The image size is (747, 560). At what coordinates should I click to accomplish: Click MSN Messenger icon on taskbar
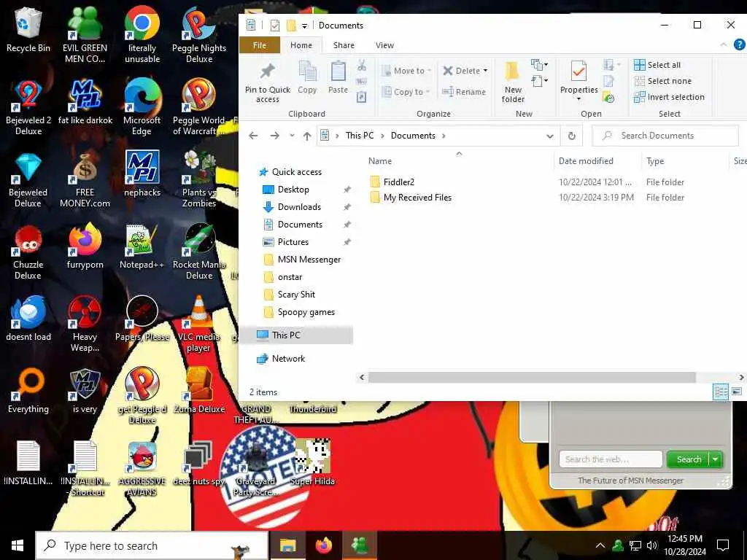(x=360, y=545)
